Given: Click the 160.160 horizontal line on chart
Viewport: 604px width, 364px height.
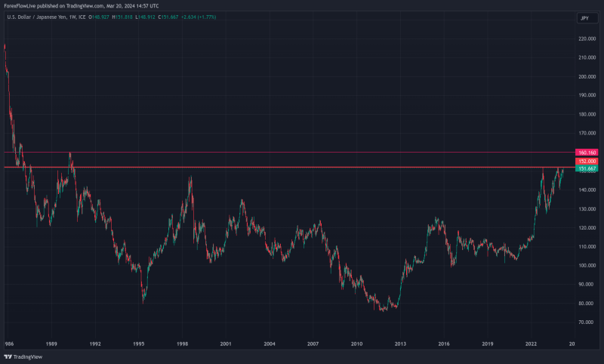Looking at the screenshot, I should click(289, 152).
